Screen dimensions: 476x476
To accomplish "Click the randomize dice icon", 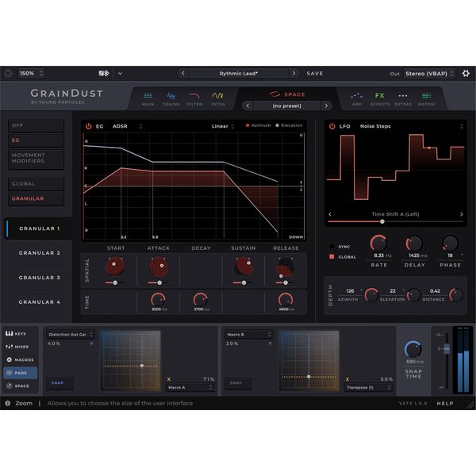I will pyautogui.click(x=103, y=73).
